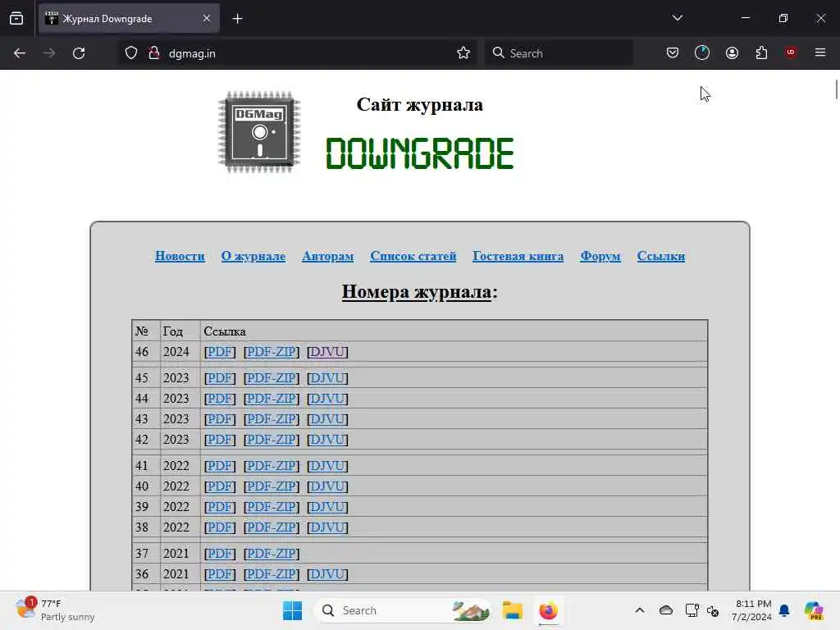The image size is (840, 630).
Task: Click the page vertical scrollbar thumb
Action: [x=836, y=89]
